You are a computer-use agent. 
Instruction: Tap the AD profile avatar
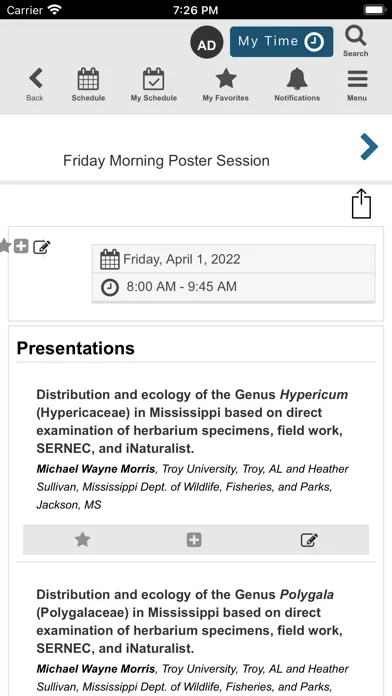(206, 42)
